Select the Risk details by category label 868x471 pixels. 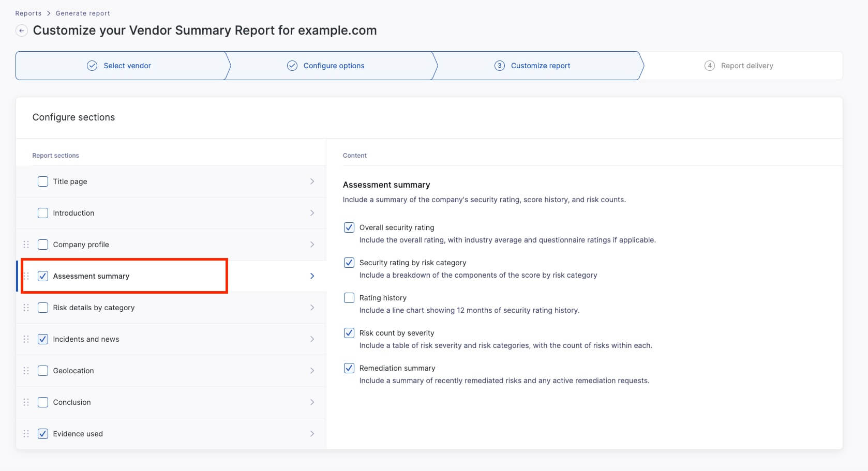94,308
